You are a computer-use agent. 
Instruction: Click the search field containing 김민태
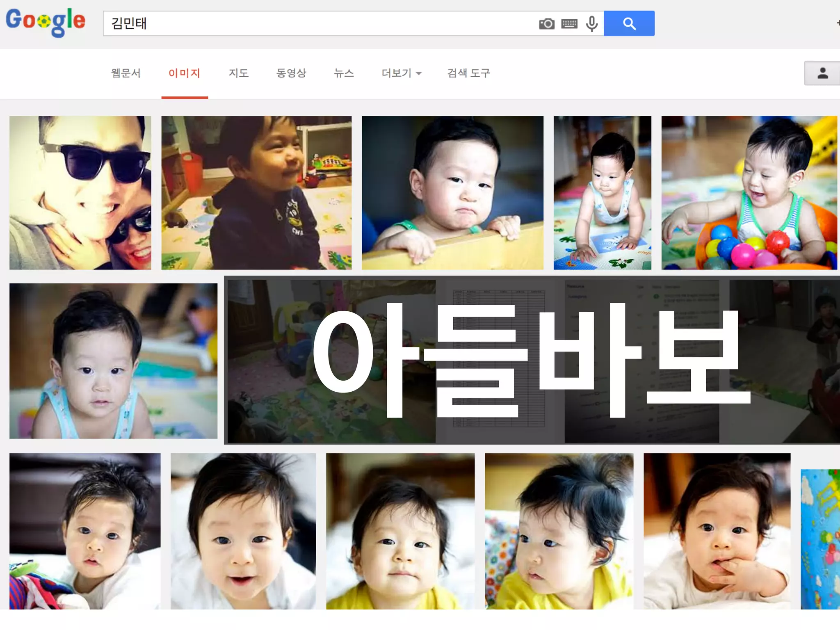coord(320,23)
